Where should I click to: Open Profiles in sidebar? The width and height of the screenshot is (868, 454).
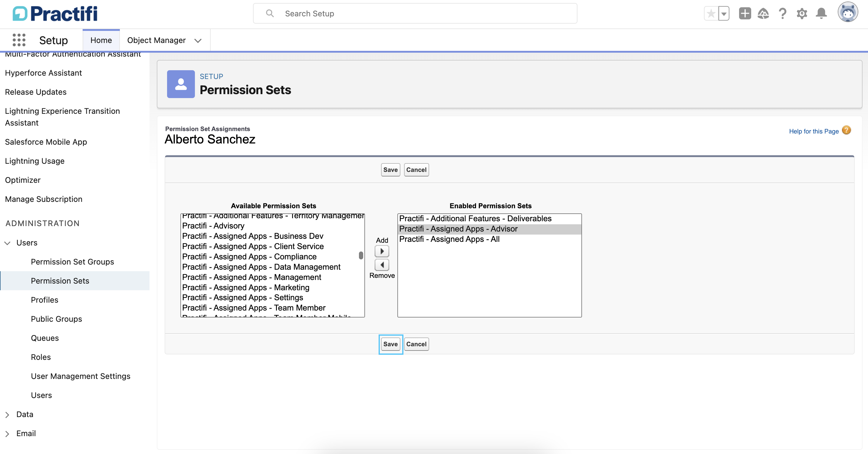coord(44,300)
